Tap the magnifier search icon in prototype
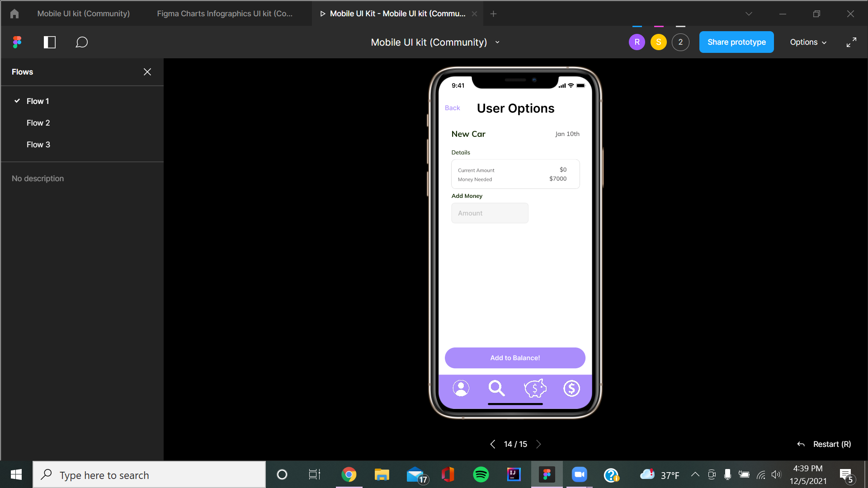 [x=496, y=388]
